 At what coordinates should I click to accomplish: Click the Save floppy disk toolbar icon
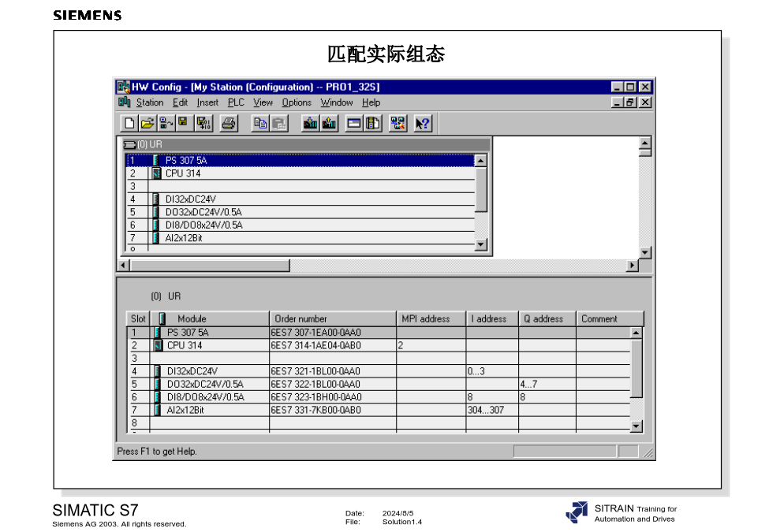tap(183, 123)
